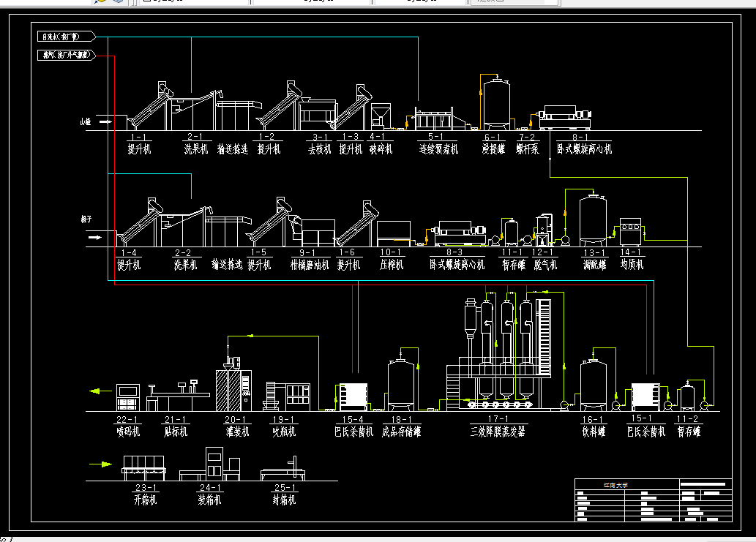756x542 pixels.
Task: Click the 23-1 开箱机 label
Action: coord(145,494)
